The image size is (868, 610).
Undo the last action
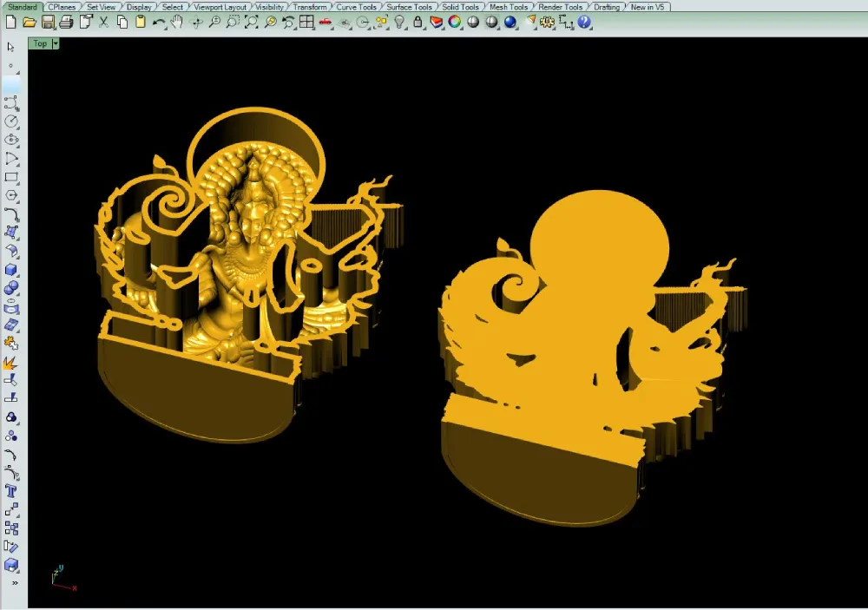(159, 23)
